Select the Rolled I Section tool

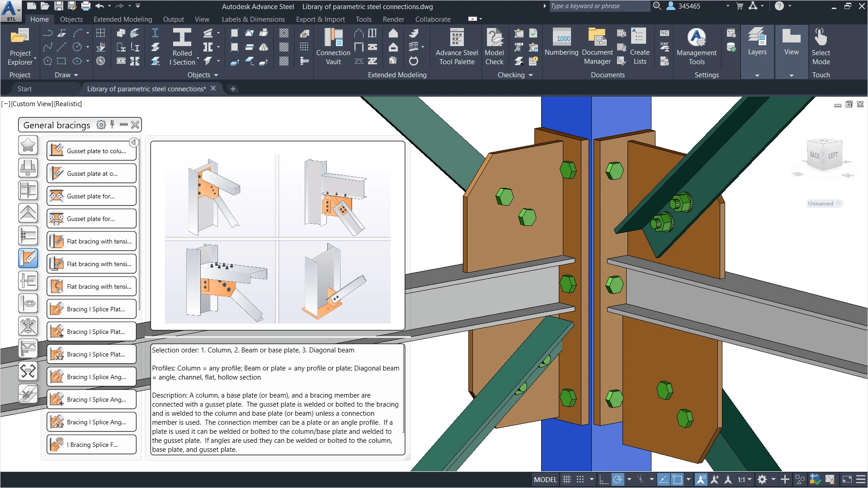click(x=182, y=45)
